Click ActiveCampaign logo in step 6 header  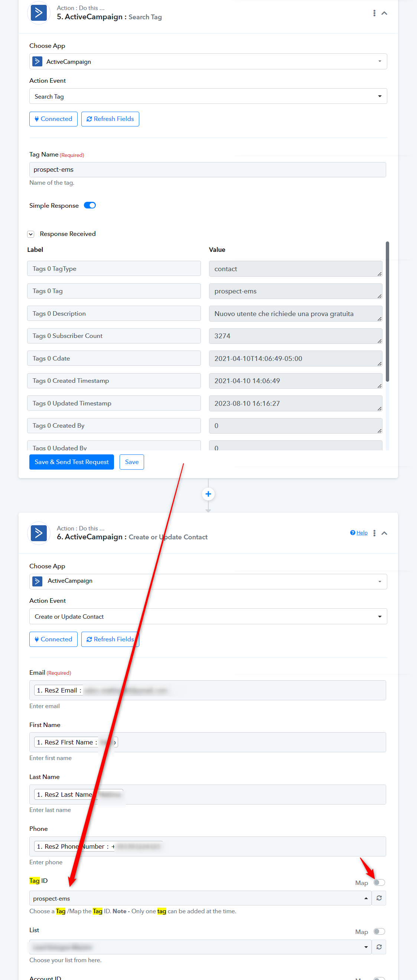[39, 533]
